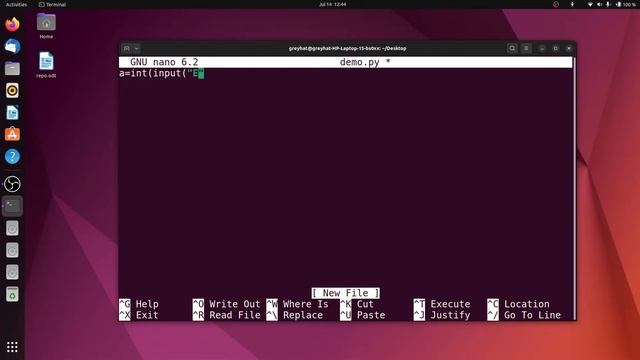Show Applications grid at dock bottom

(x=12, y=347)
